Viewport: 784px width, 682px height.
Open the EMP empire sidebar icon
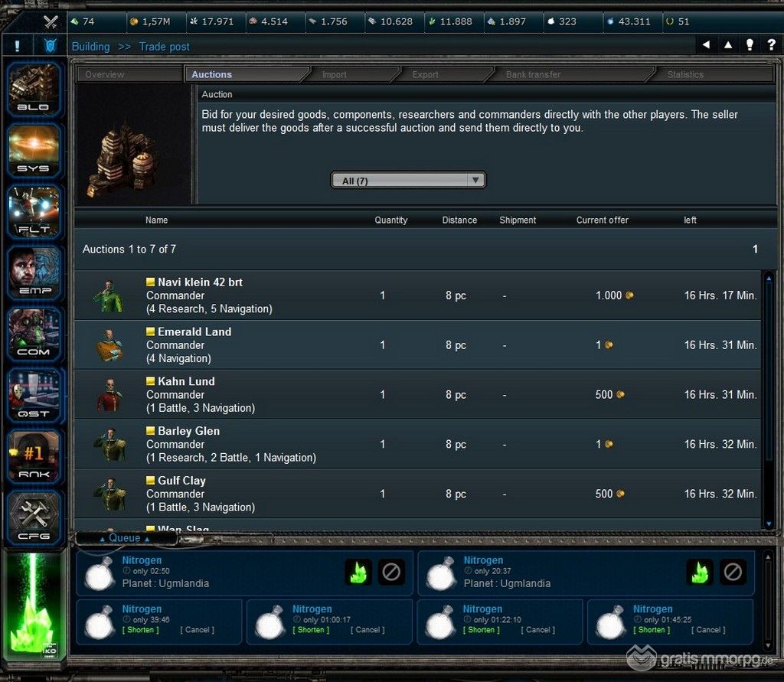[x=34, y=272]
